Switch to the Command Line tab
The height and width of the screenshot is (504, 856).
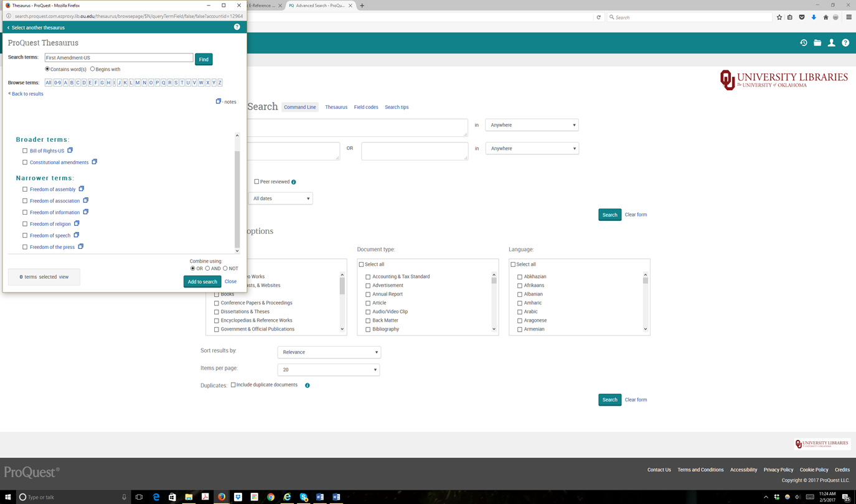coord(300,107)
